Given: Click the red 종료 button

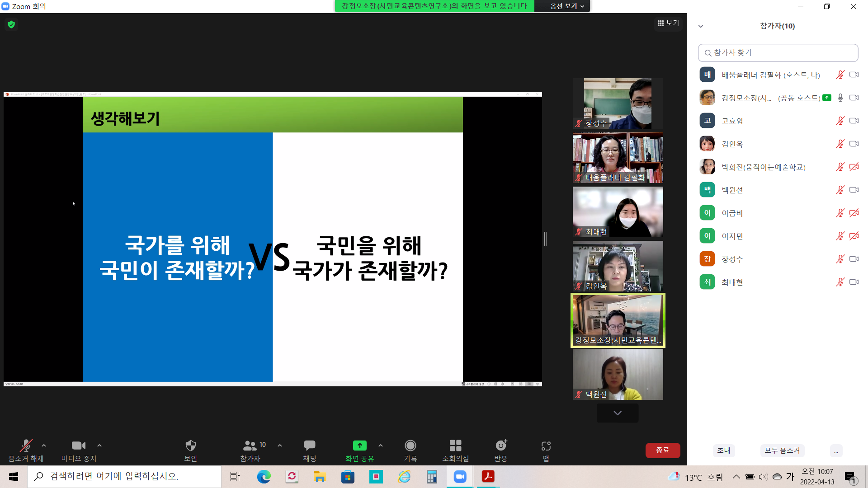Looking at the screenshot, I should tap(662, 450).
